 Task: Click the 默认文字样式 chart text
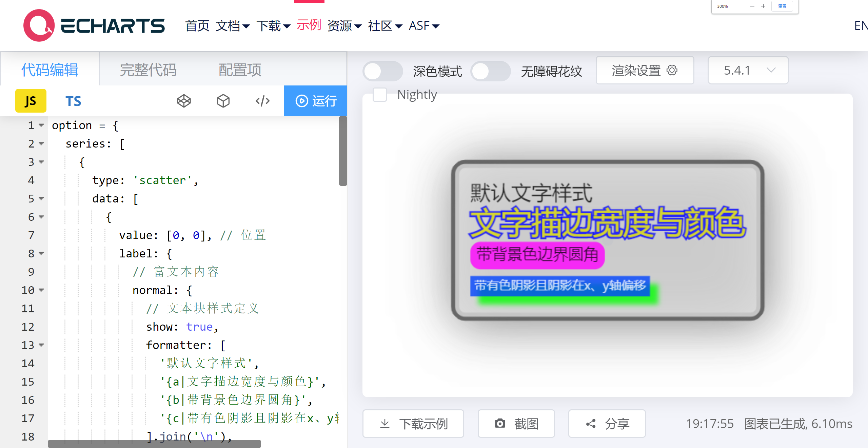[x=531, y=193]
